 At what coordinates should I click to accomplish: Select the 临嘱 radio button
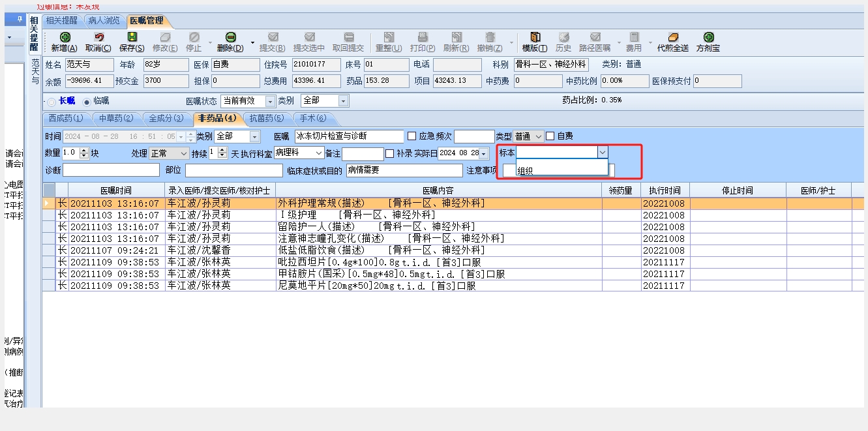pos(87,102)
